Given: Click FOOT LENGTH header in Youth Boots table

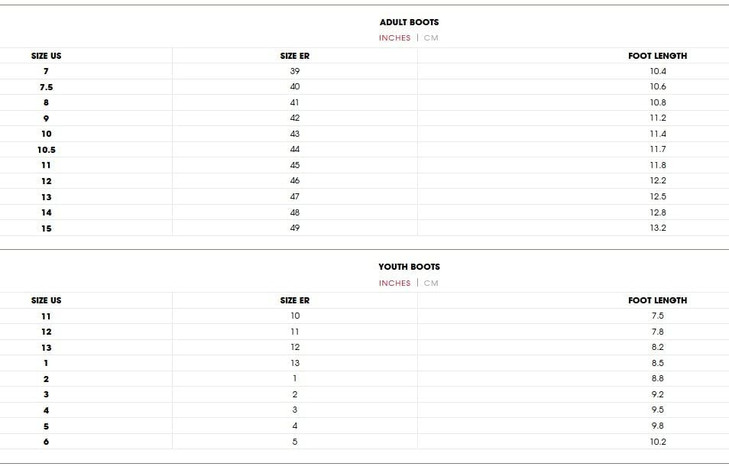Looking at the screenshot, I should pyautogui.click(x=657, y=300).
